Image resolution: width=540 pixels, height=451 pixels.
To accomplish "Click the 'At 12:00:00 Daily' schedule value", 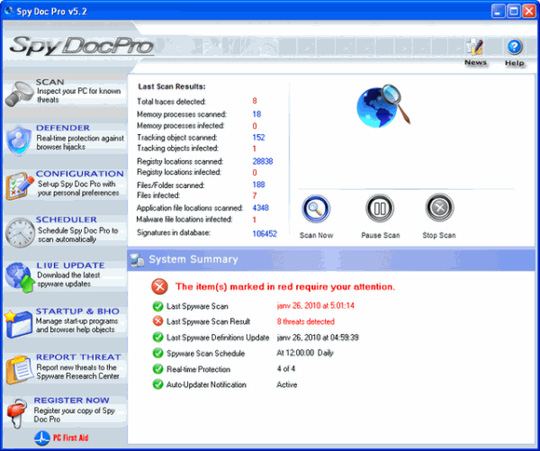I will [305, 353].
